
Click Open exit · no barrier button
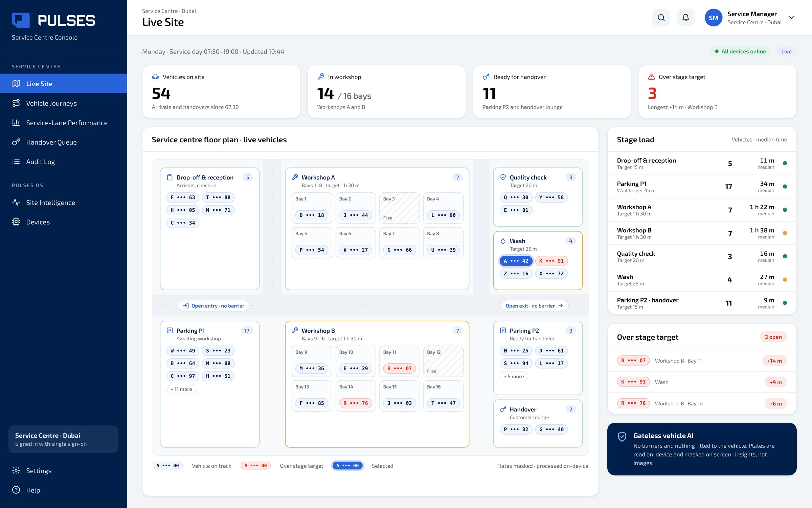534,306
